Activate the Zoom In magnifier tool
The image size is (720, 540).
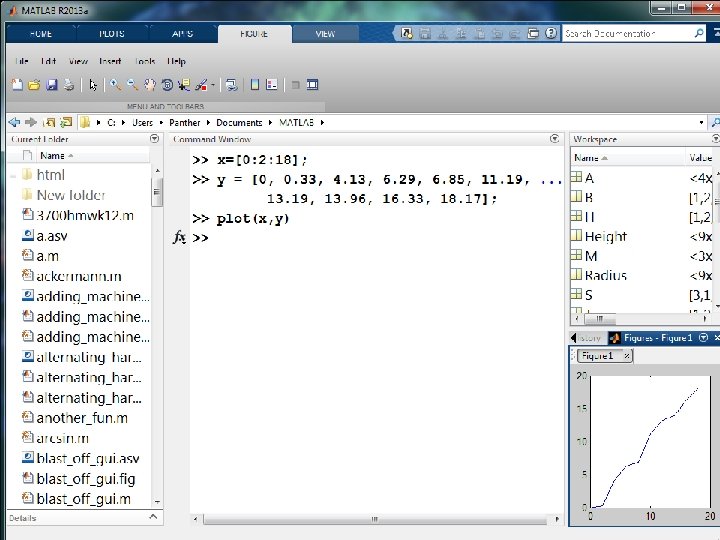tap(115, 85)
